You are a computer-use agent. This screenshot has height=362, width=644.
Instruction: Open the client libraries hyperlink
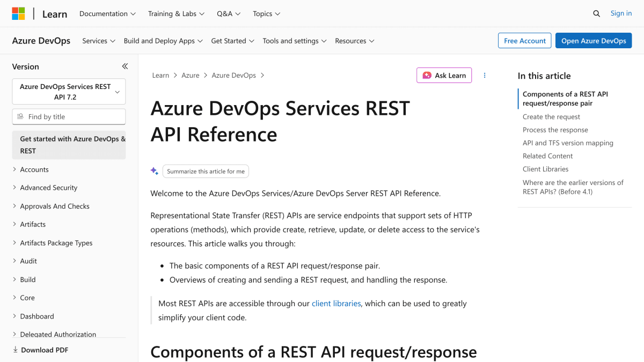pyautogui.click(x=336, y=304)
